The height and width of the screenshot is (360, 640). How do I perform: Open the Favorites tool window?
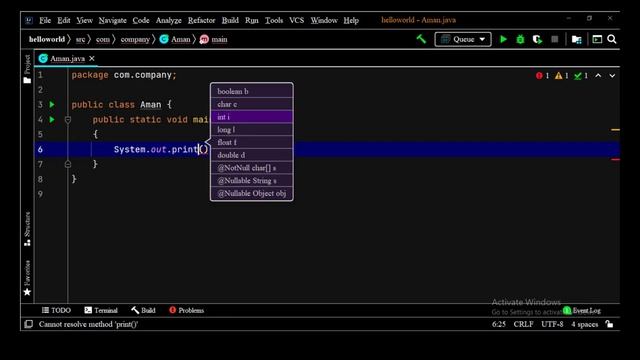point(27,278)
